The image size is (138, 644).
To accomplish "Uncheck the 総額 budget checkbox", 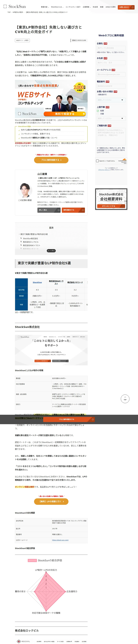I will (x=98, y=111).
